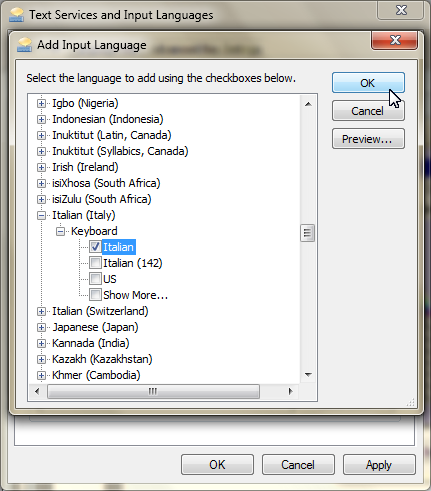
Task: Expand Irish (Ireland) language entry
Action: [x=41, y=167]
